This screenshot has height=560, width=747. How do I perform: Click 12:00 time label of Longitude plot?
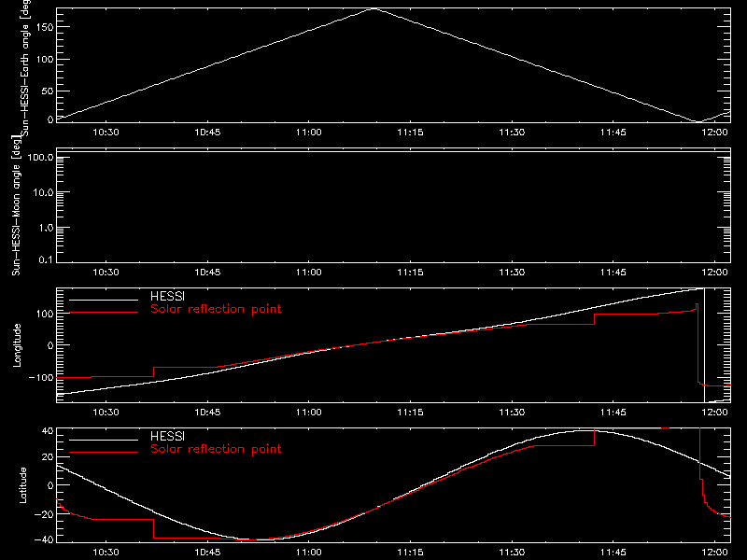714,412
